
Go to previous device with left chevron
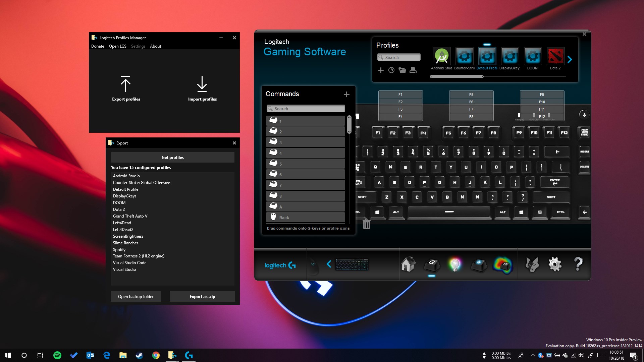(329, 264)
